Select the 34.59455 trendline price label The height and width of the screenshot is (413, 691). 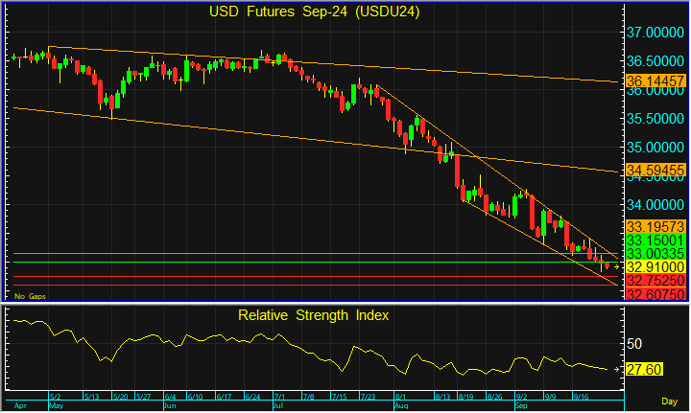coord(653,171)
